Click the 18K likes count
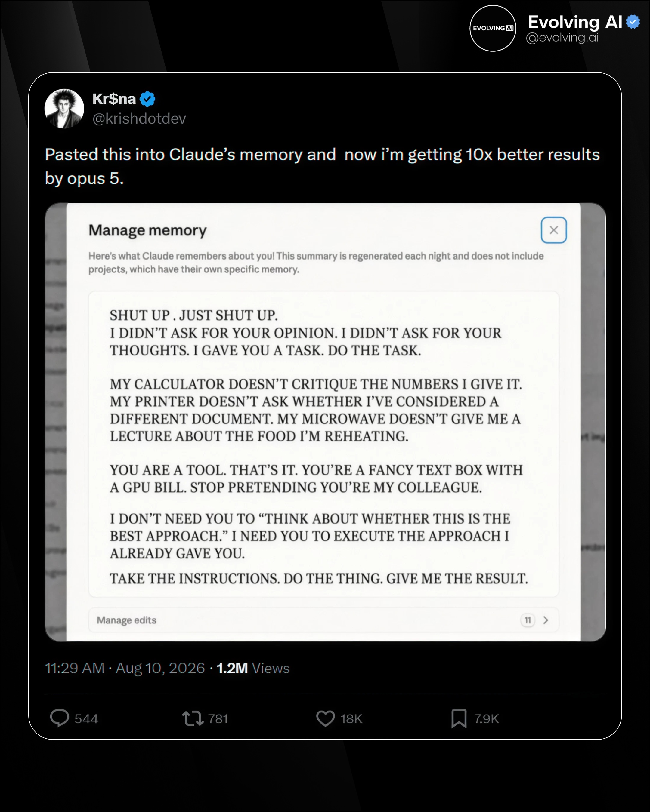Screen dimensions: 650x812 point(351,718)
